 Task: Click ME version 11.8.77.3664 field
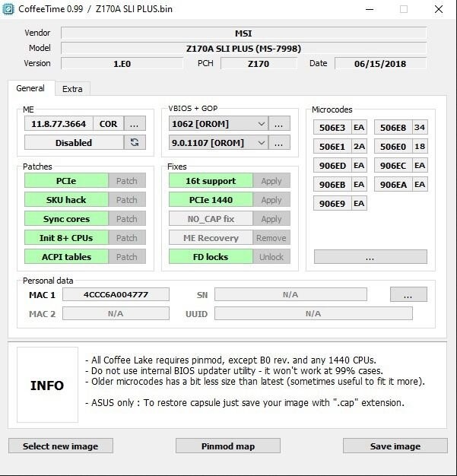pyautogui.click(x=59, y=123)
